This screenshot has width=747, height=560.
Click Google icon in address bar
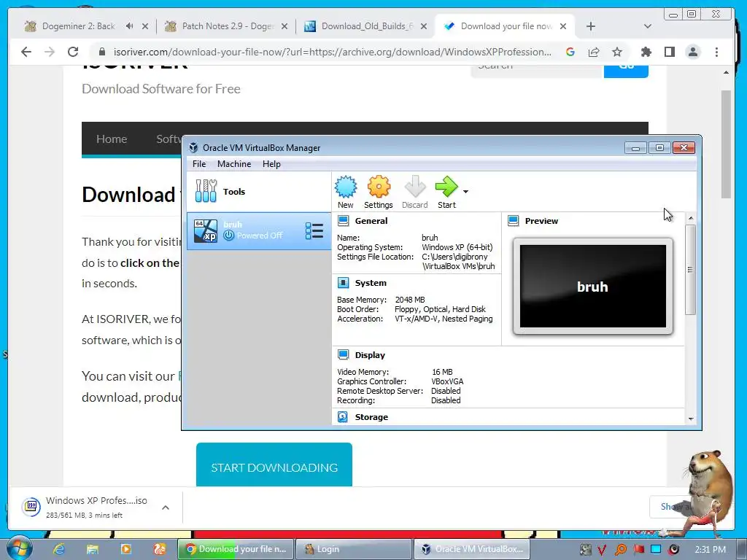[570, 52]
